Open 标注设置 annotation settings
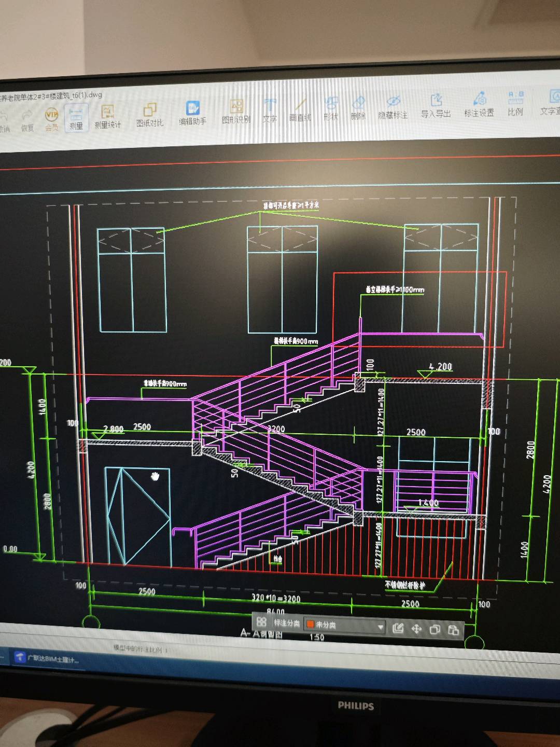The image size is (560, 747). click(x=479, y=104)
